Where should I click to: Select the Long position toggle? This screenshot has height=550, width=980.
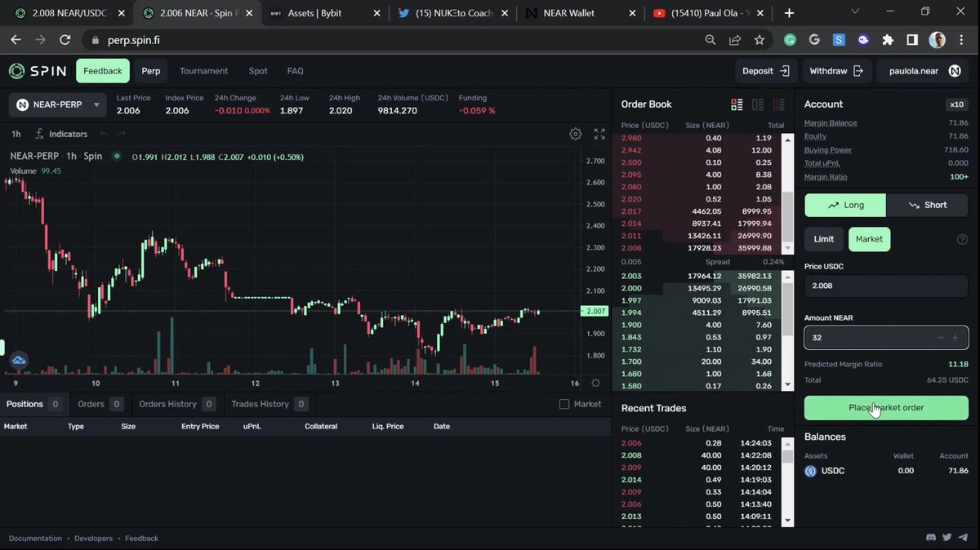(845, 205)
